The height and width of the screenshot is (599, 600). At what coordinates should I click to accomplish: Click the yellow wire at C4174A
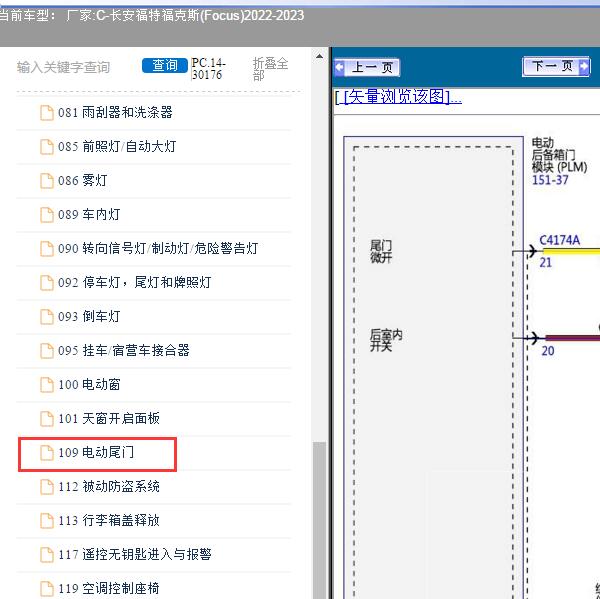tap(571, 251)
